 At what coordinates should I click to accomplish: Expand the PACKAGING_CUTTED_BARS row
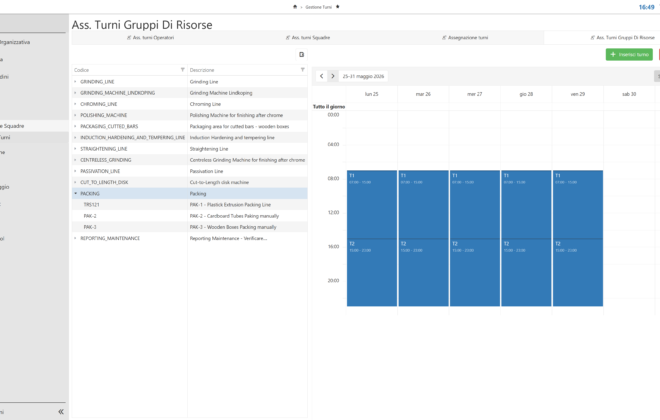[x=75, y=126]
